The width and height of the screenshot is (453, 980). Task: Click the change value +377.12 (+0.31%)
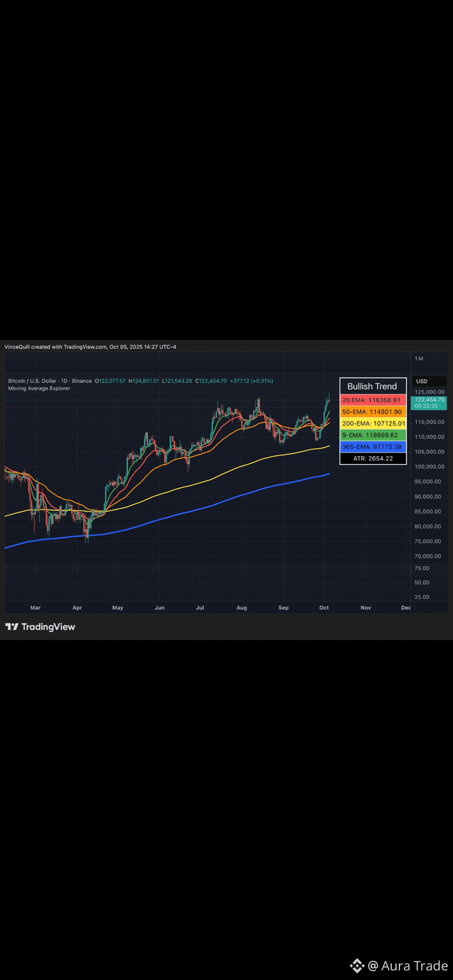pyautogui.click(x=252, y=381)
